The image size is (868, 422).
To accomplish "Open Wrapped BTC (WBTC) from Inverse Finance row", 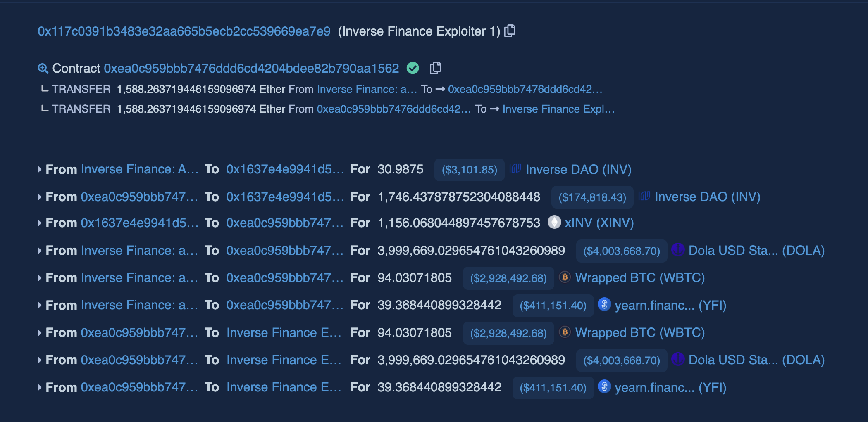I will click(640, 278).
